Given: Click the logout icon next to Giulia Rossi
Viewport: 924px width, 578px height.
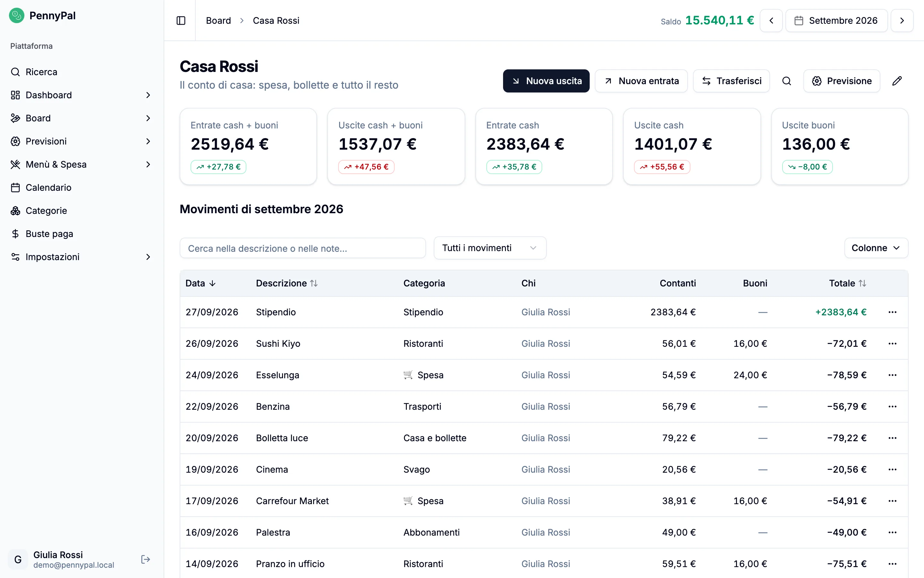Looking at the screenshot, I should coord(145,559).
